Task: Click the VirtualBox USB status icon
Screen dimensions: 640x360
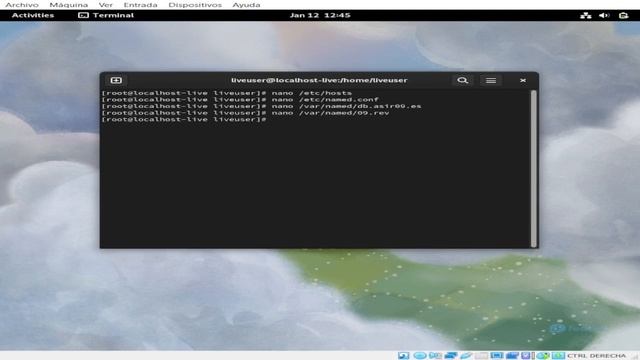Action: (x=466, y=356)
